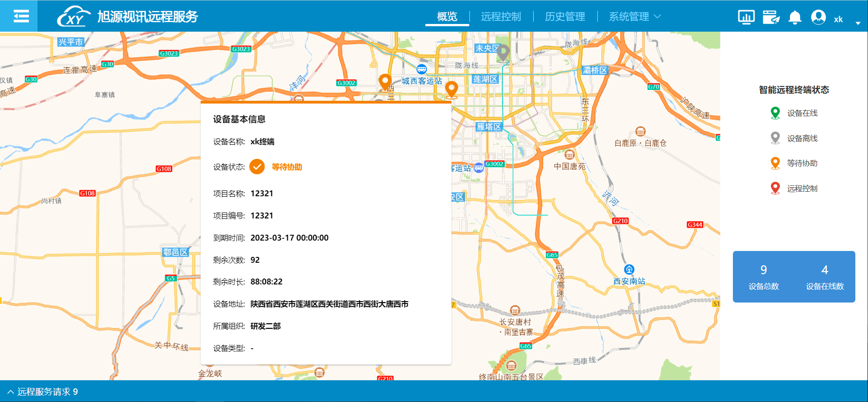Switch to the 远程控制 tab
Screen dimensions: 868x402
[x=501, y=17]
